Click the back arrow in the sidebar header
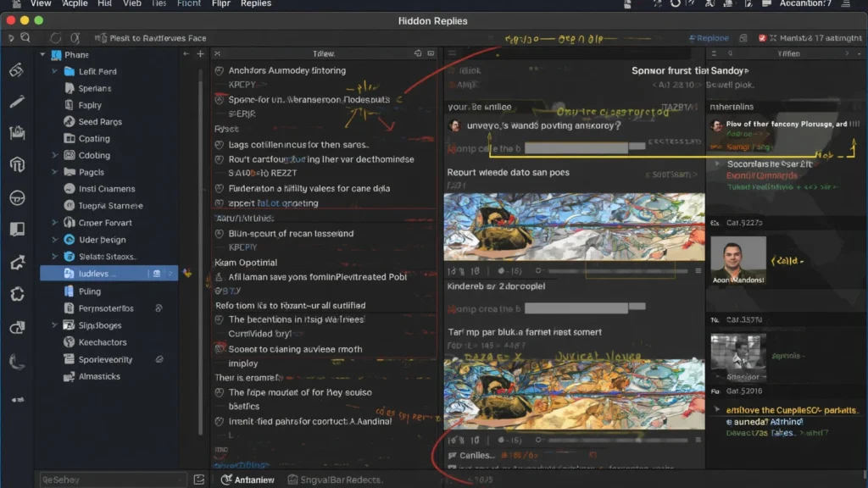This screenshot has width=868, height=488. (x=186, y=53)
